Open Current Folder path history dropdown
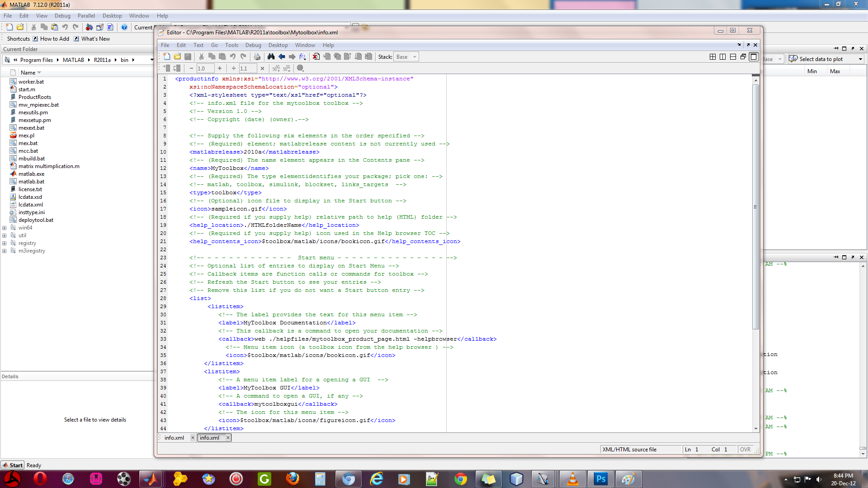 [x=152, y=60]
